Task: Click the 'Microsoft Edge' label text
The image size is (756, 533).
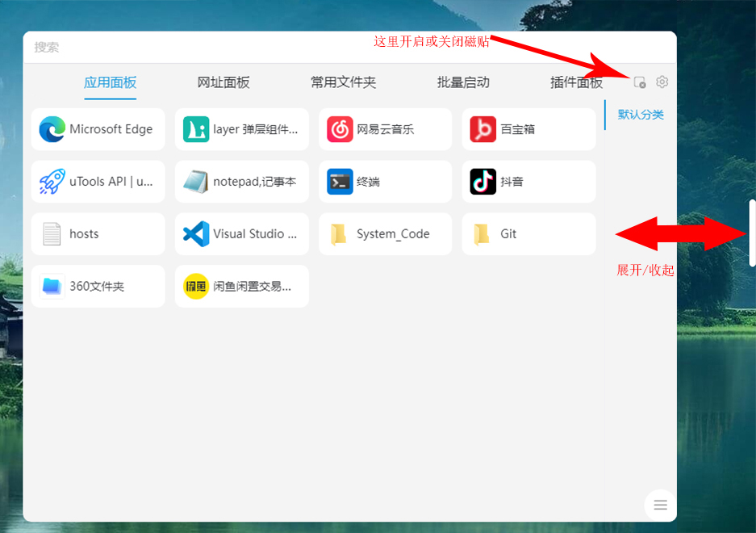Action: [111, 129]
